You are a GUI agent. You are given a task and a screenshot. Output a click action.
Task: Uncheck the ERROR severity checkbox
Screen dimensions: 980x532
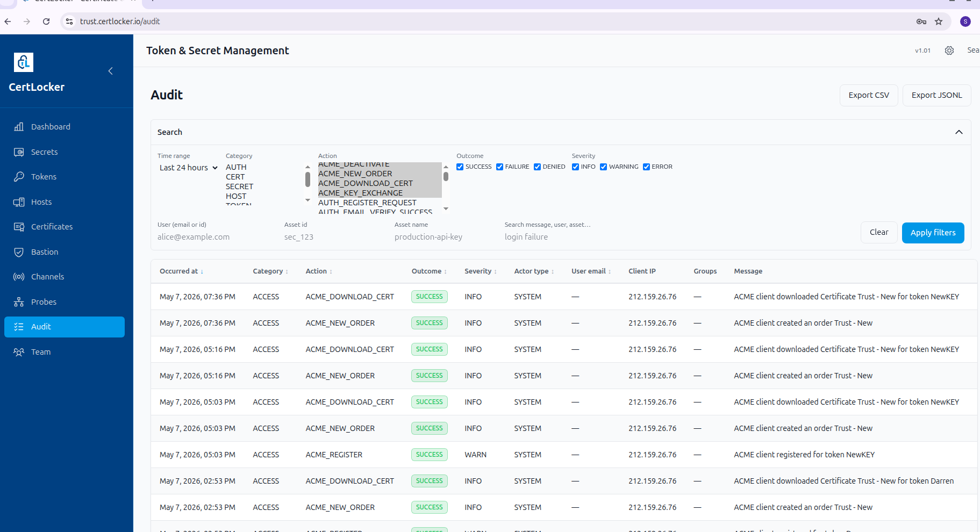[x=647, y=167]
